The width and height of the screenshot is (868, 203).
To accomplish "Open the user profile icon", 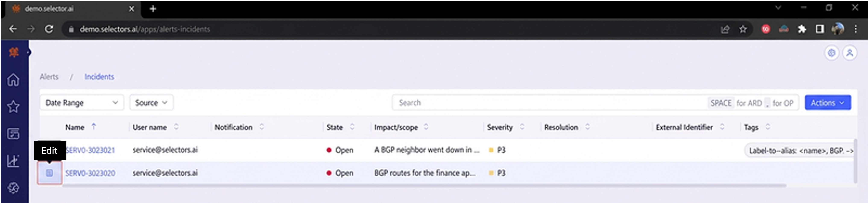I will [x=850, y=53].
